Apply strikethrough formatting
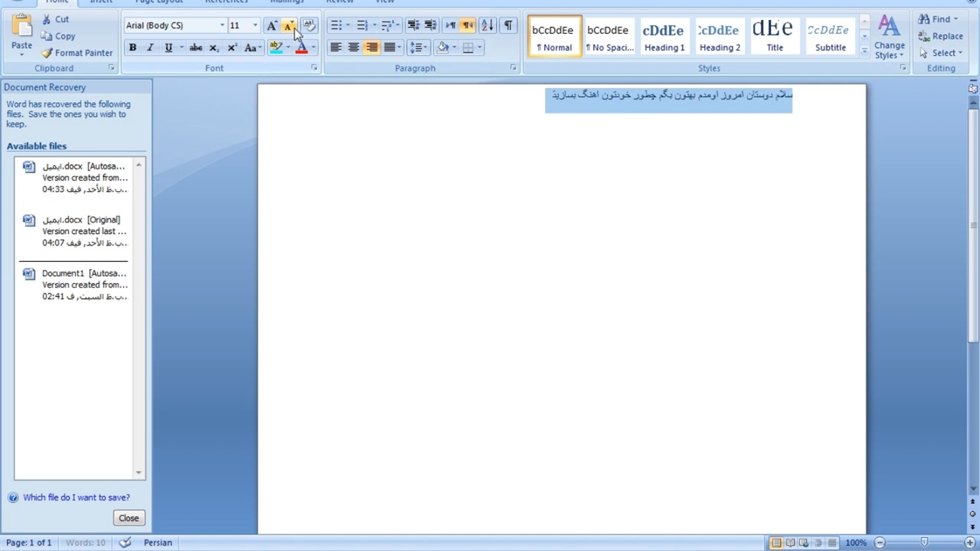Viewport: 980px width, 551px height. (196, 47)
